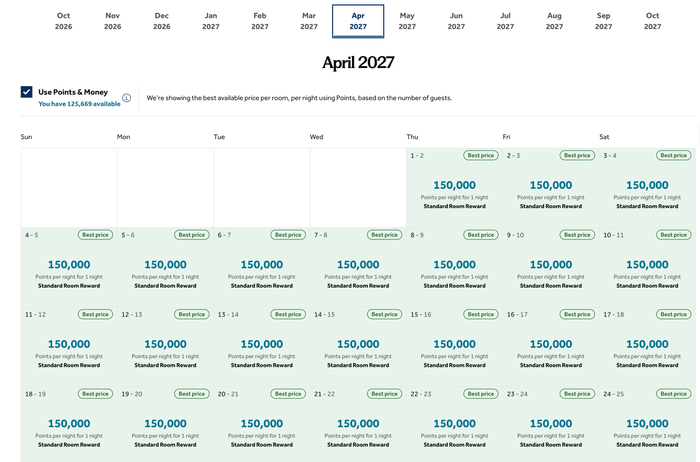700x462 pixels.
Task: Switch to the Jul 2027 month tab
Action: coord(505,21)
